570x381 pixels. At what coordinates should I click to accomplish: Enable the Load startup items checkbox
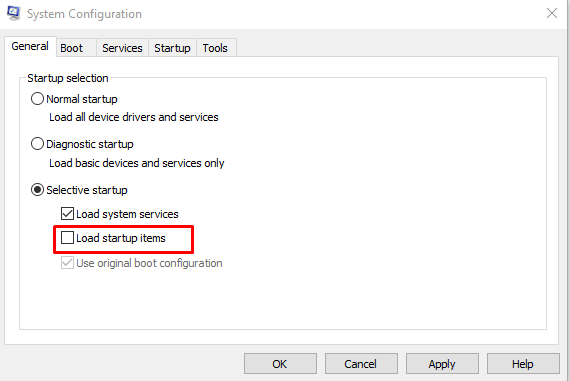[x=67, y=238]
